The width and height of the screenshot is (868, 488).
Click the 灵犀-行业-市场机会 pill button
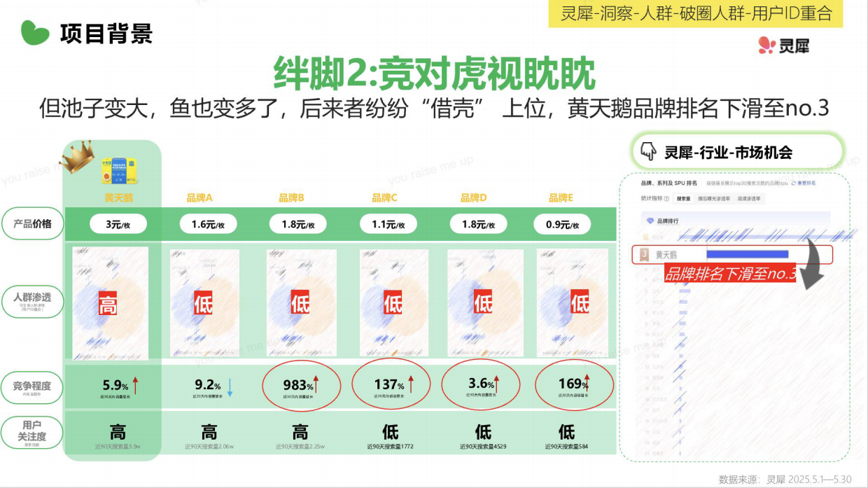(737, 152)
